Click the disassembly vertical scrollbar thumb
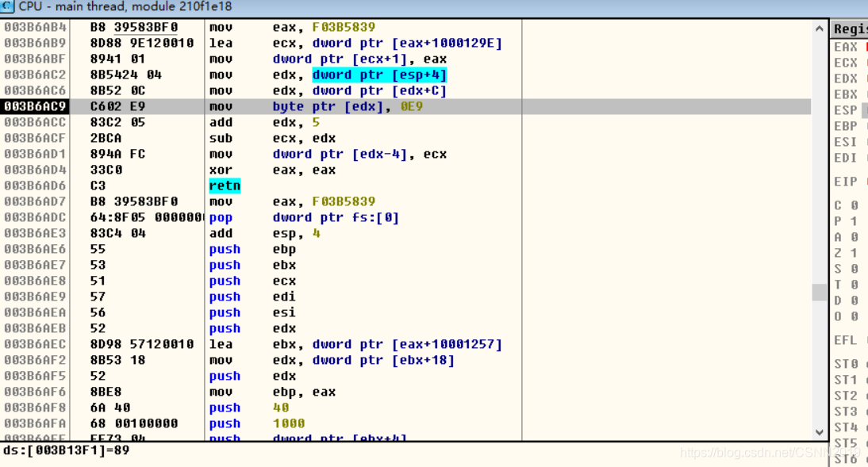The height and width of the screenshot is (467, 868). coord(820,292)
